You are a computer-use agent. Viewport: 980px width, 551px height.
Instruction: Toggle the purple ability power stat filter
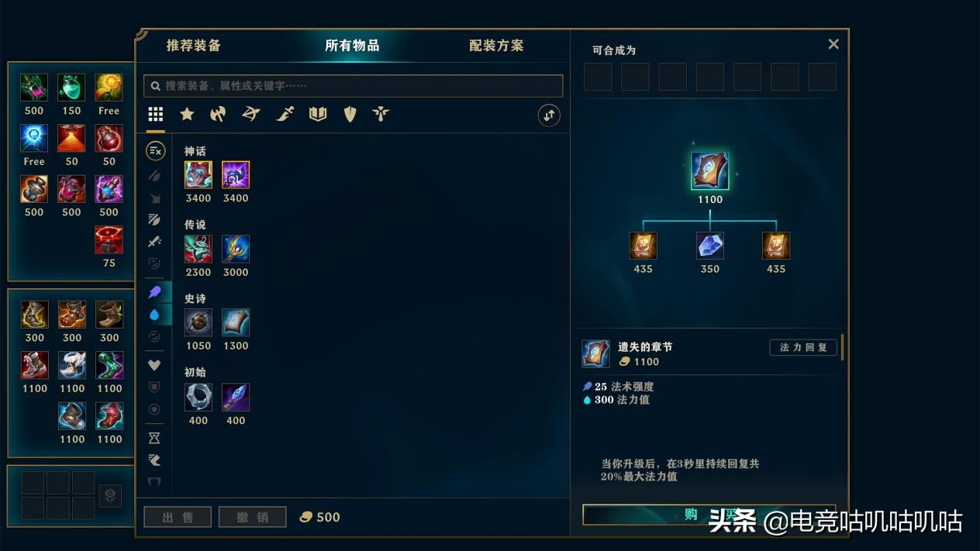pyautogui.click(x=154, y=293)
